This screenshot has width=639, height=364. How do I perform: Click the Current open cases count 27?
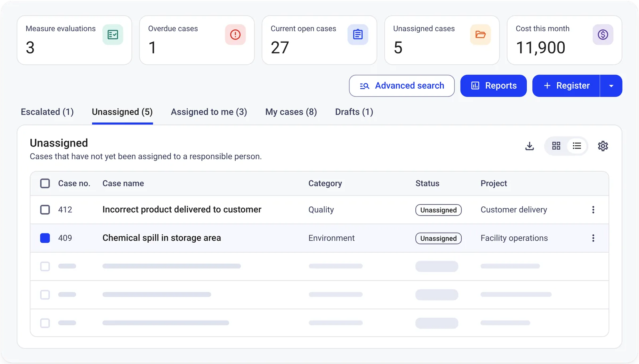point(280,47)
